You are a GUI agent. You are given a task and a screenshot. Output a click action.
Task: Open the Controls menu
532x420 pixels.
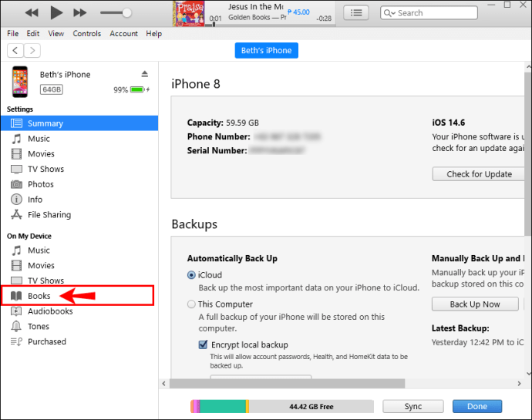[87, 34]
